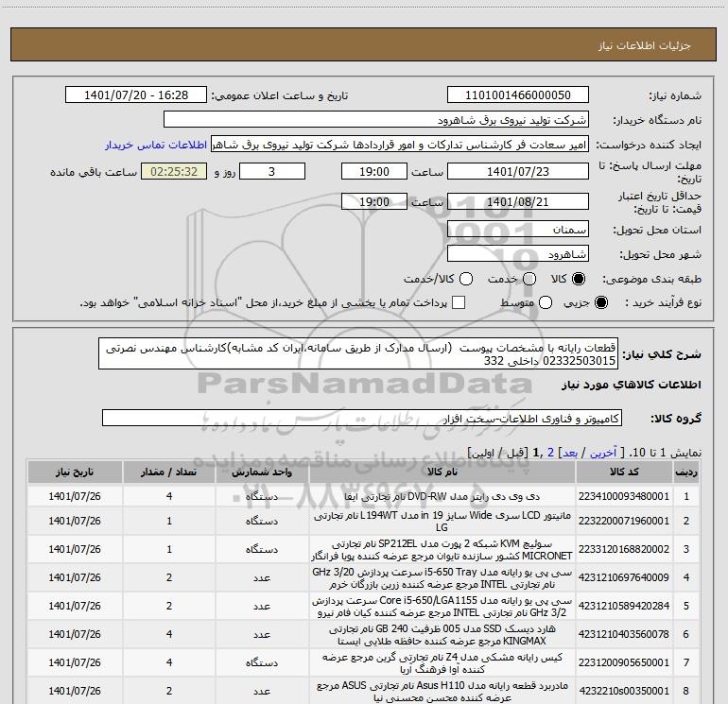Viewport: 728px width, 704px height.
Task: Click the remaining days field showing 3
Action: click(x=271, y=171)
